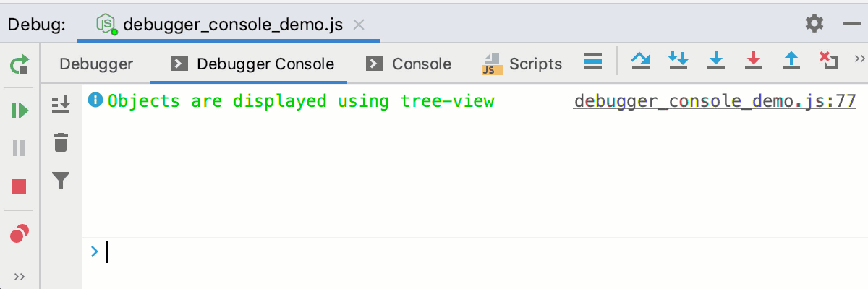Screen dimensions: 868x289
Task: Click the Drop Frame icon
Action: coord(828,61)
